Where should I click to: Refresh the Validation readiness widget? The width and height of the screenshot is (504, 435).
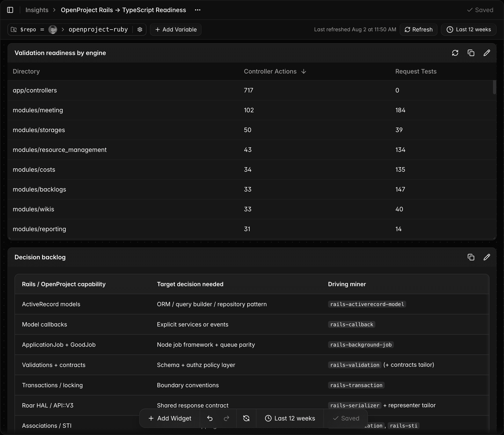(x=455, y=53)
